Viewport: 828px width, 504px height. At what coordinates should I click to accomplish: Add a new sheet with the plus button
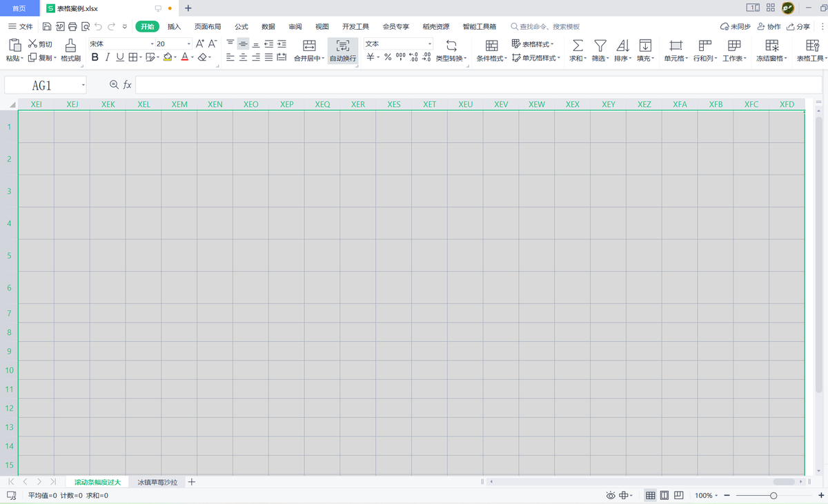pos(192,482)
